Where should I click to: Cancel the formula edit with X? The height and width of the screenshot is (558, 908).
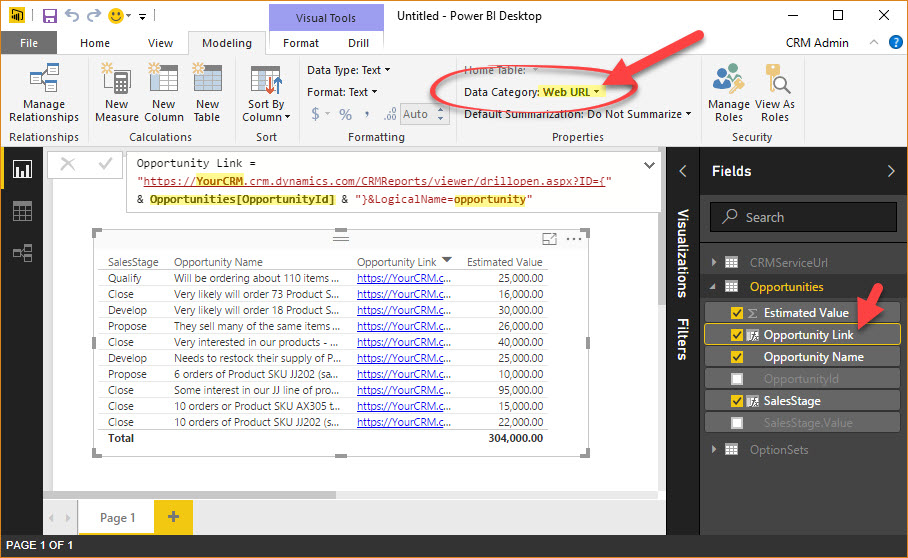coord(68,164)
